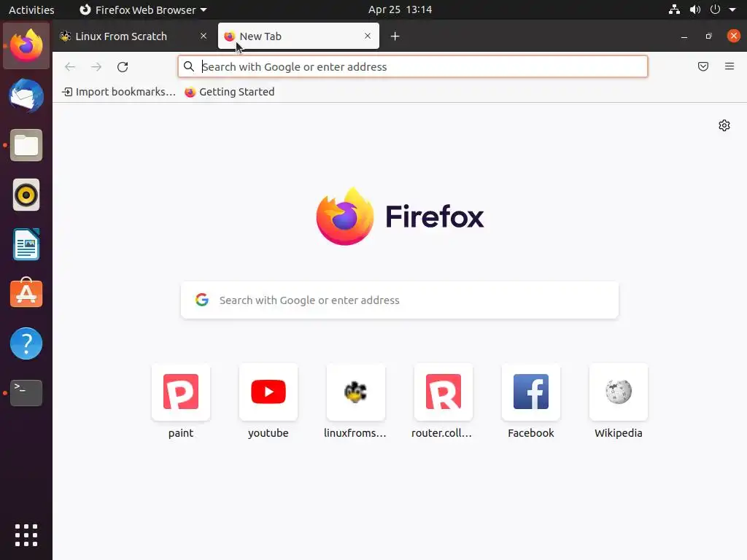Launch Firefox from the dock

click(26, 46)
